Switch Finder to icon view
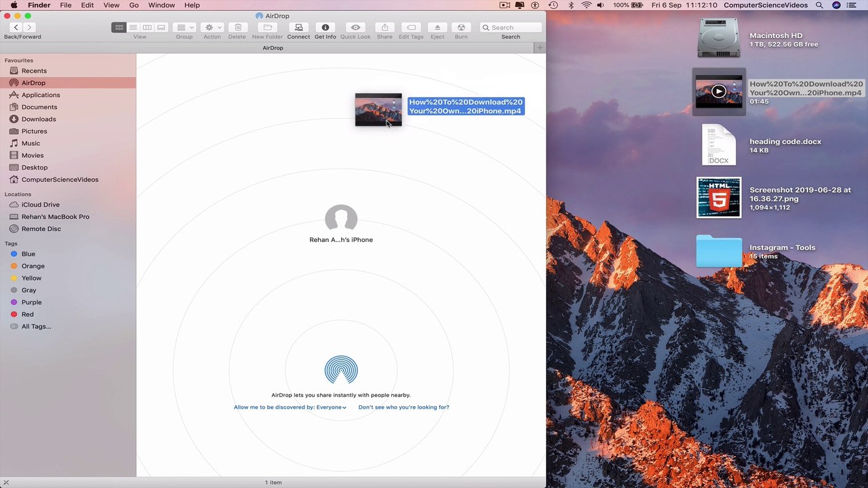 (119, 27)
